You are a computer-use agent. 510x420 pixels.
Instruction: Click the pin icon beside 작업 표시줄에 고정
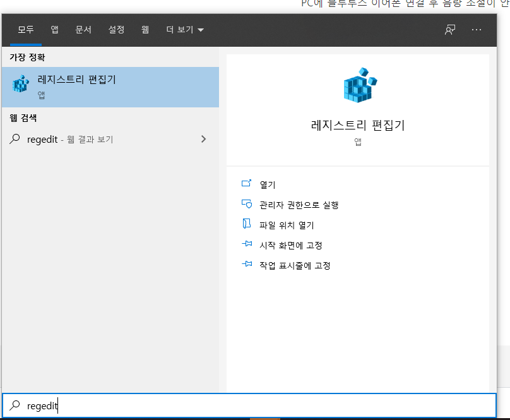(x=247, y=264)
